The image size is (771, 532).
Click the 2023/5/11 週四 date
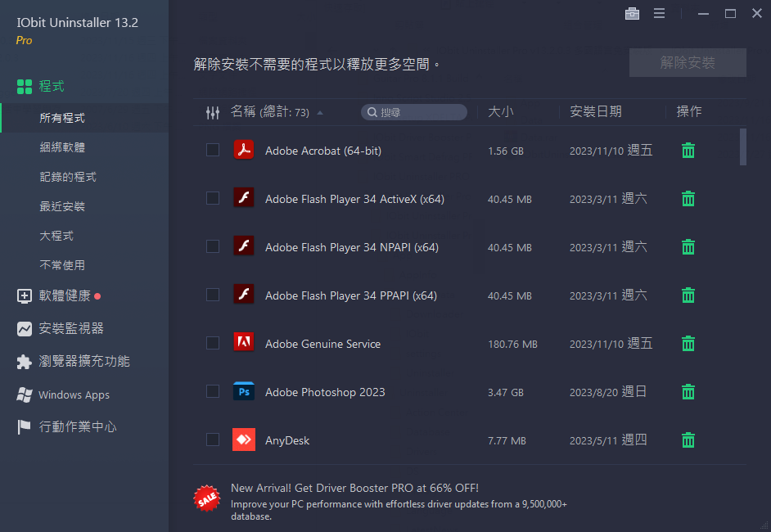pyautogui.click(x=608, y=440)
